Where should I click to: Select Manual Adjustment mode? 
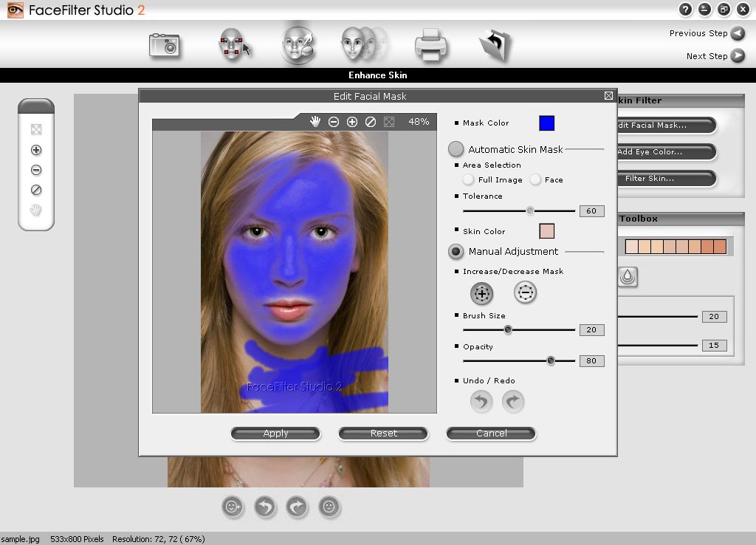pos(456,251)
